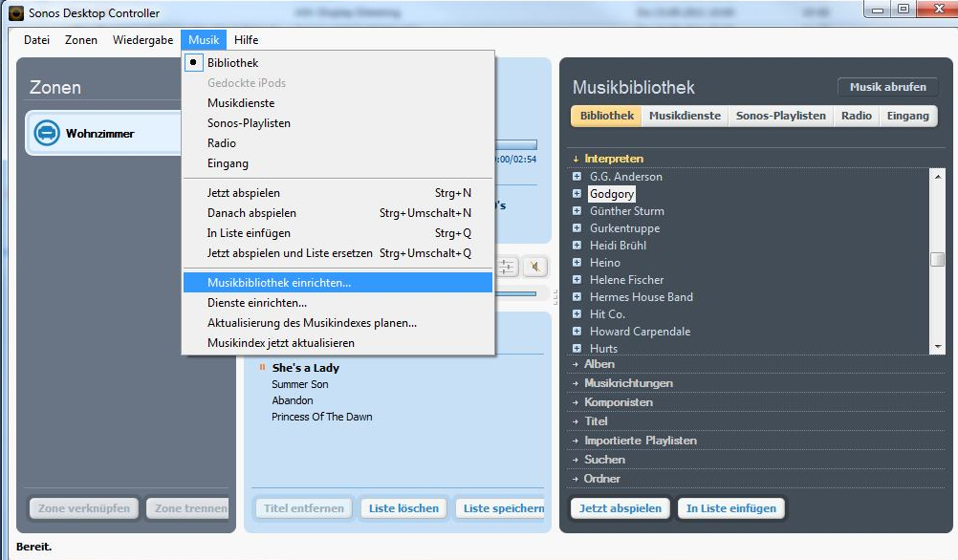
Task: Select Jetzt abspielen menu entry
Action: (337, 192)
